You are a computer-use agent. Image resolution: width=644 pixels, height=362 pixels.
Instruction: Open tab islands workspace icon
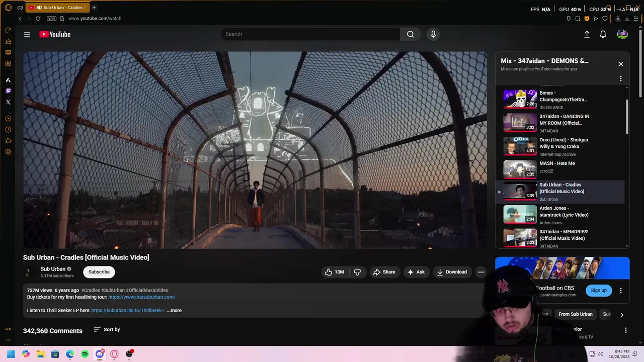pyautogui.click(x=20, y=8)
